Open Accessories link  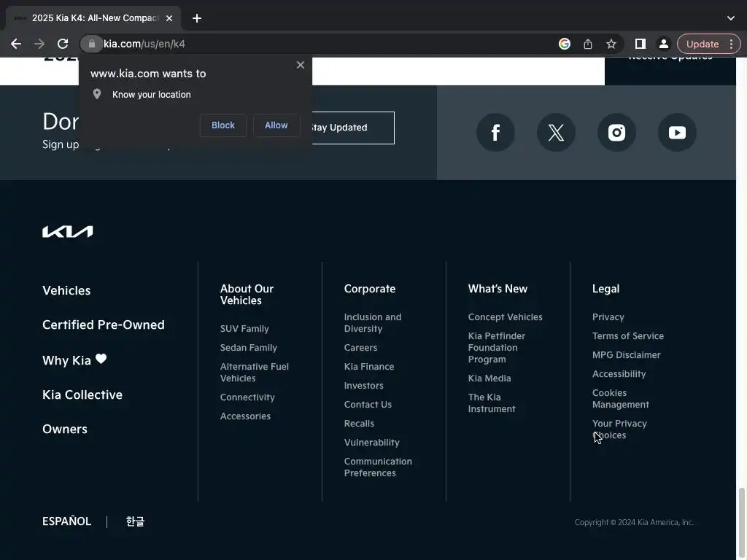[245, 416]
